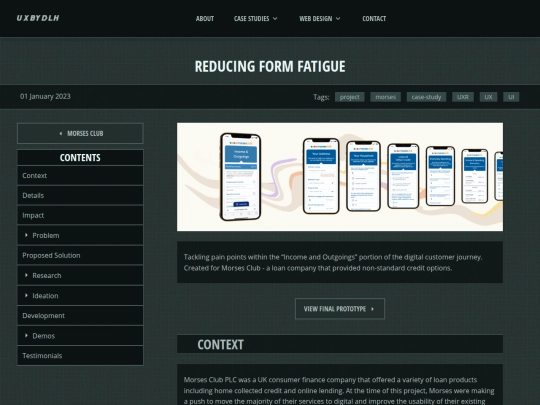Jump to Testimonials in contents
The image size is (540, 405).
80,356
